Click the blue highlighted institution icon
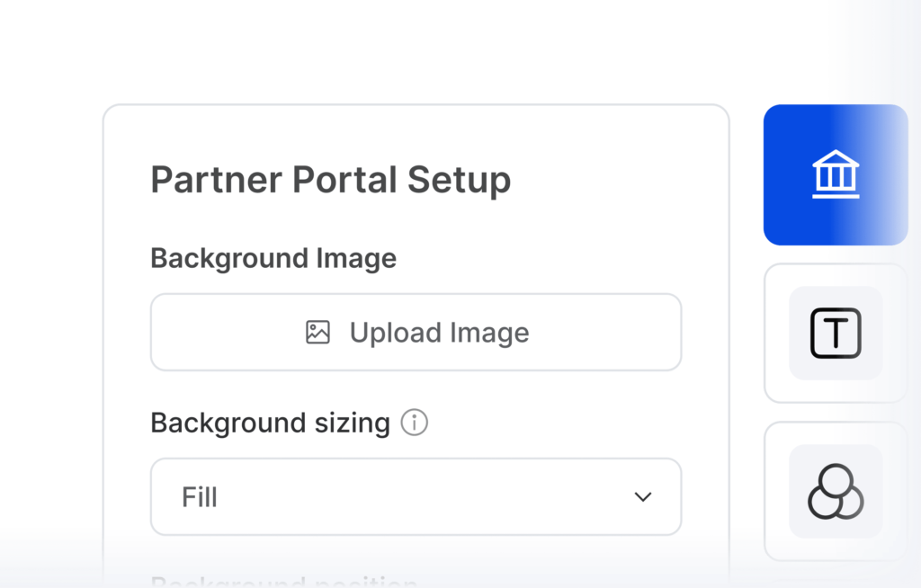Image resolution: width=921 pixels, height=588 pixels. (x=836, y=174)
